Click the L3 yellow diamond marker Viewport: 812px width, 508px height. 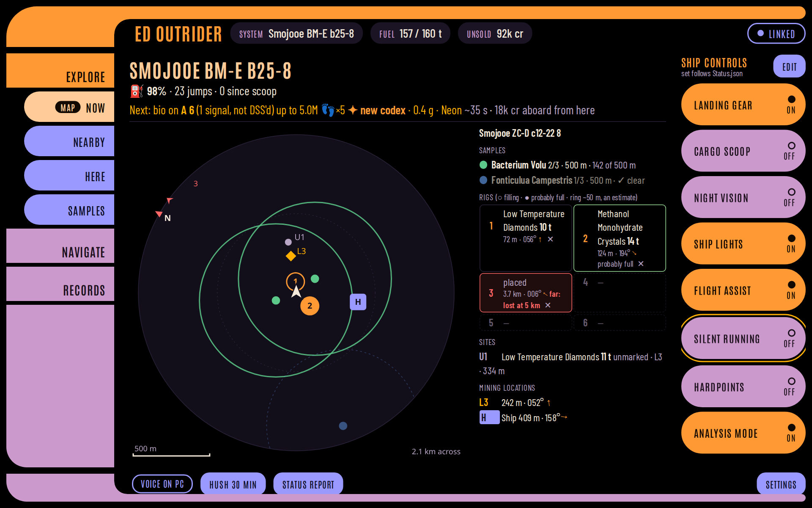click(291, 256)
